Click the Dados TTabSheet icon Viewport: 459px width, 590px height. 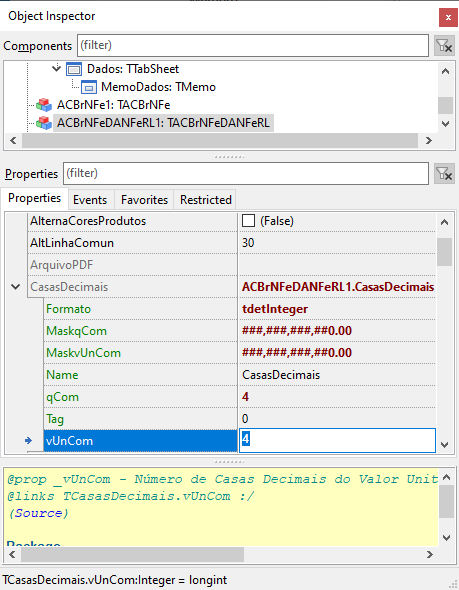point(74,69)
